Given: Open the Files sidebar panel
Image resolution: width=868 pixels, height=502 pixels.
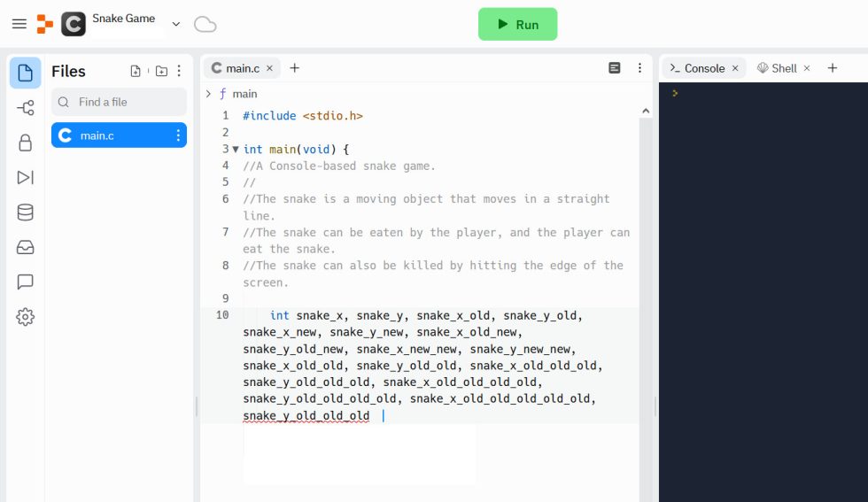Looking at the screenshot, I should click(x=26, y=73).
